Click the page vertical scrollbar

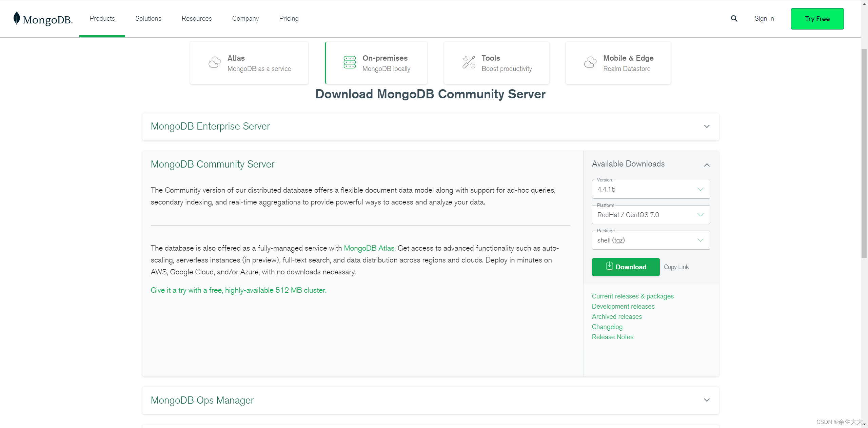point(864,153)
